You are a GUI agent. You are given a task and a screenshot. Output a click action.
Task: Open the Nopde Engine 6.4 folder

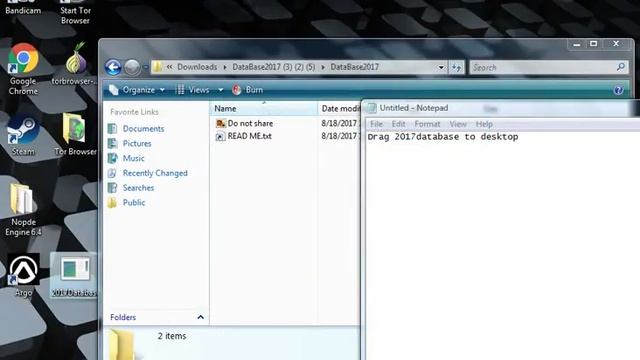(23, 210)
